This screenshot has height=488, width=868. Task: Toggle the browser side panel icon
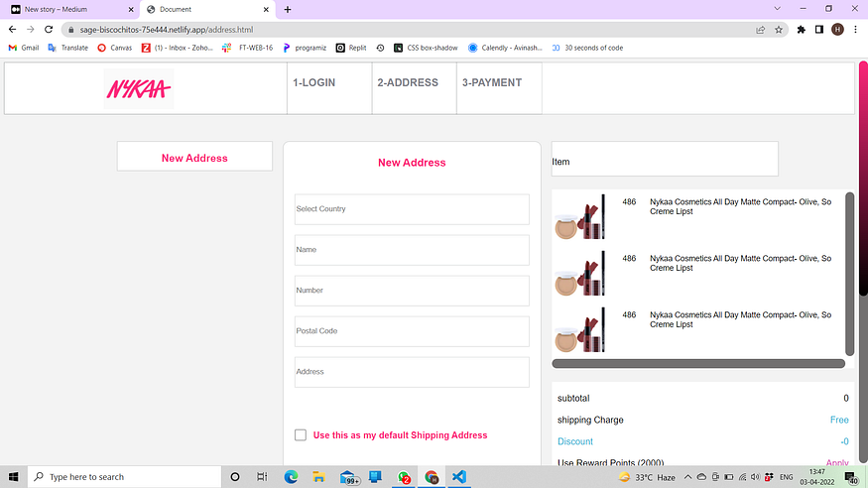(819, 30)
